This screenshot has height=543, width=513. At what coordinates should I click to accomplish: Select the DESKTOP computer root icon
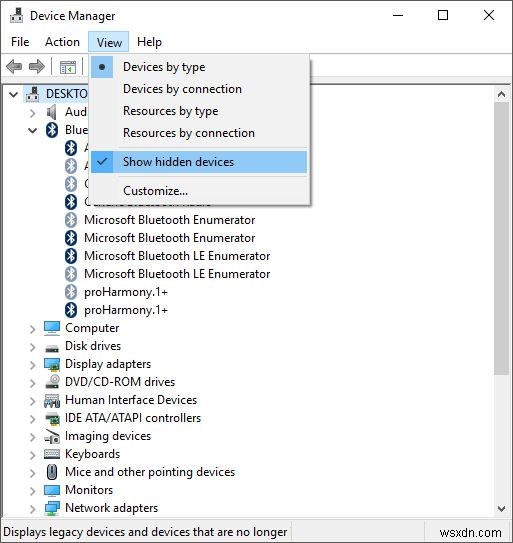click(x=33, y=94)
